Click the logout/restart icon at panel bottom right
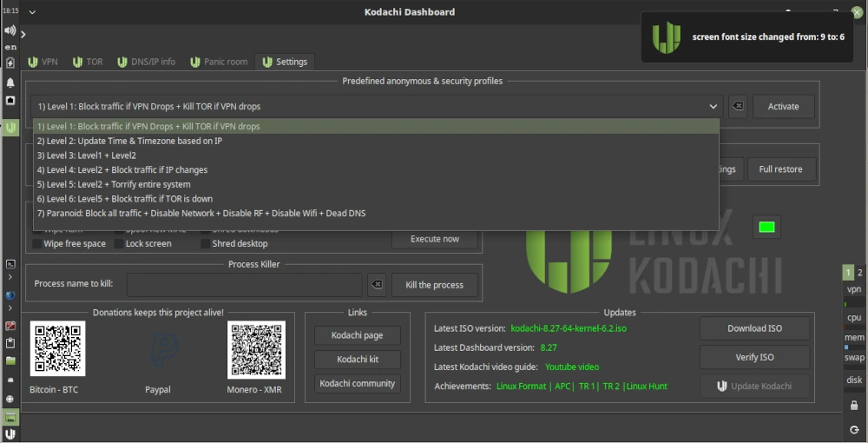This screenshot has height=443, width=868. coord(854,430)
